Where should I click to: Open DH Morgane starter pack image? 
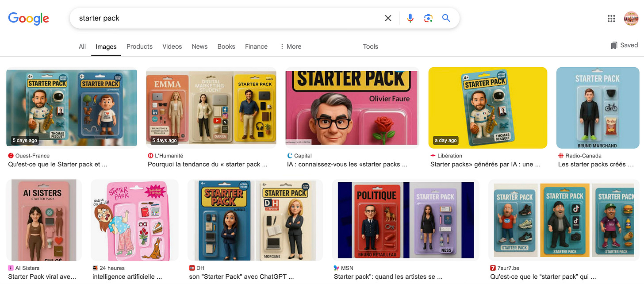coord(255,220)
